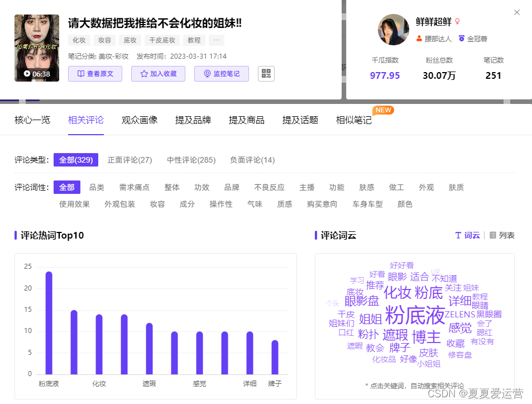The image size is (532, 404).
Task: Select the 干皮底妆 tag
Action: (162, 40)
